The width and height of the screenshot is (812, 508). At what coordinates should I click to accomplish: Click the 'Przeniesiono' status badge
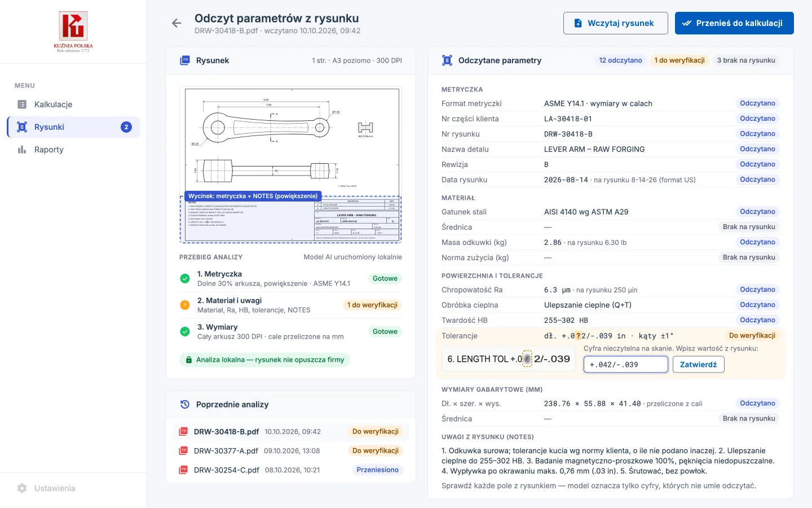[x=378, y=470]
